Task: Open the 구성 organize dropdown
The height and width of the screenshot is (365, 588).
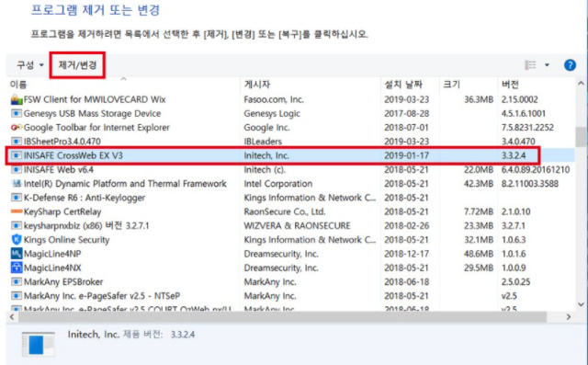Action: (x=30, y=65)
